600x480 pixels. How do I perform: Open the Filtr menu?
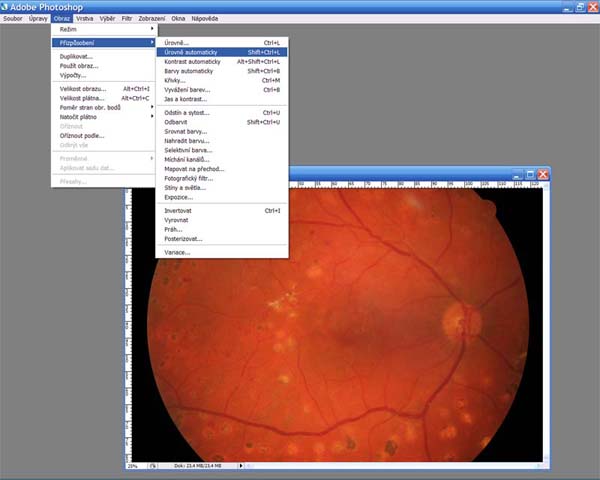pyautogui.click(x=127, y=18)
